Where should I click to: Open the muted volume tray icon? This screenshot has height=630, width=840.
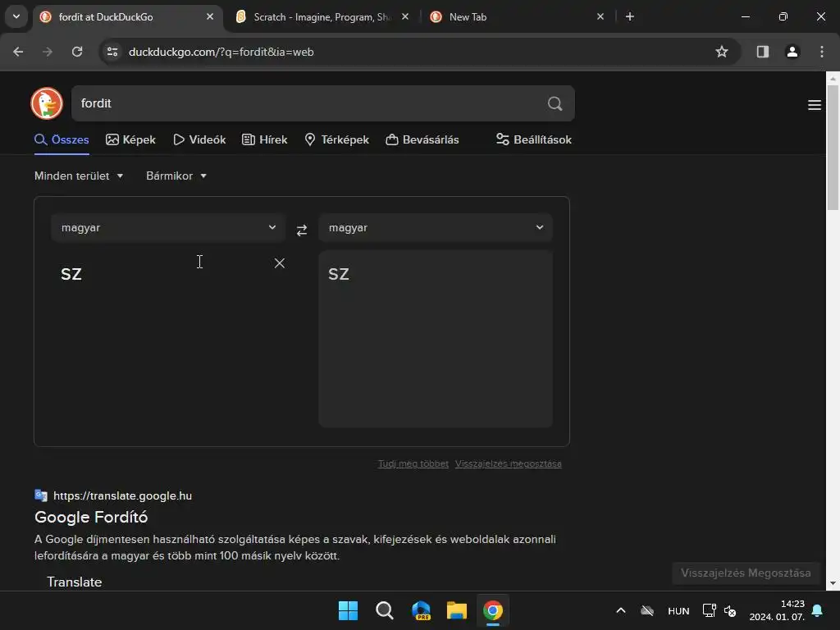click(x=729, y=610)
